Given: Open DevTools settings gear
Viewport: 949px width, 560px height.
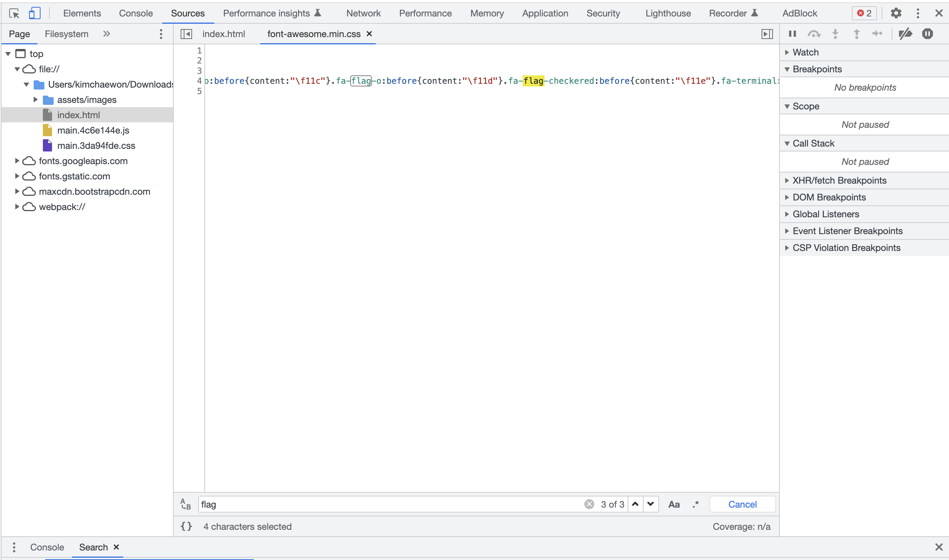Looking at the screenshot, I should [x=896, y=13].
